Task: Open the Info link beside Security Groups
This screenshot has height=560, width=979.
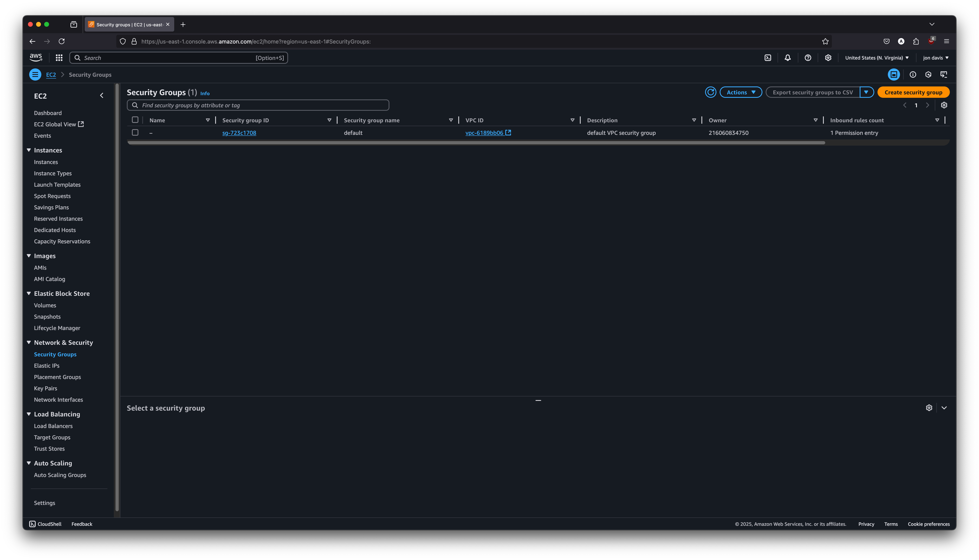Action: (205, 94)
